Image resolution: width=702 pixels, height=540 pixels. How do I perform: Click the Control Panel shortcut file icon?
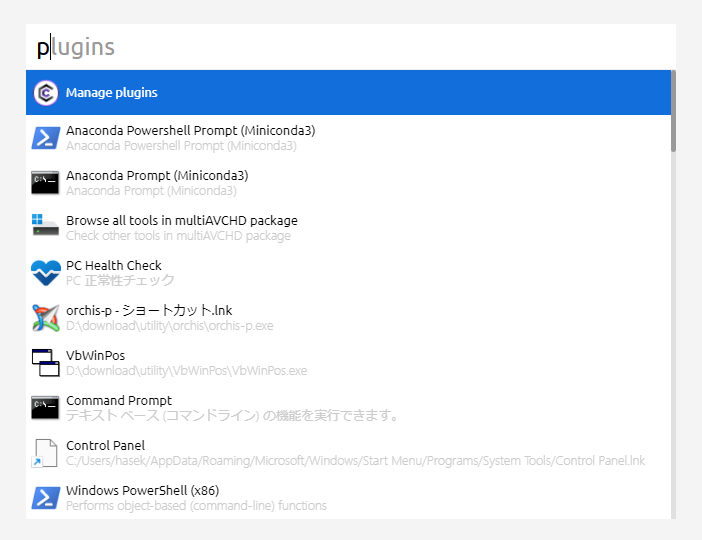tap(45, 453)
